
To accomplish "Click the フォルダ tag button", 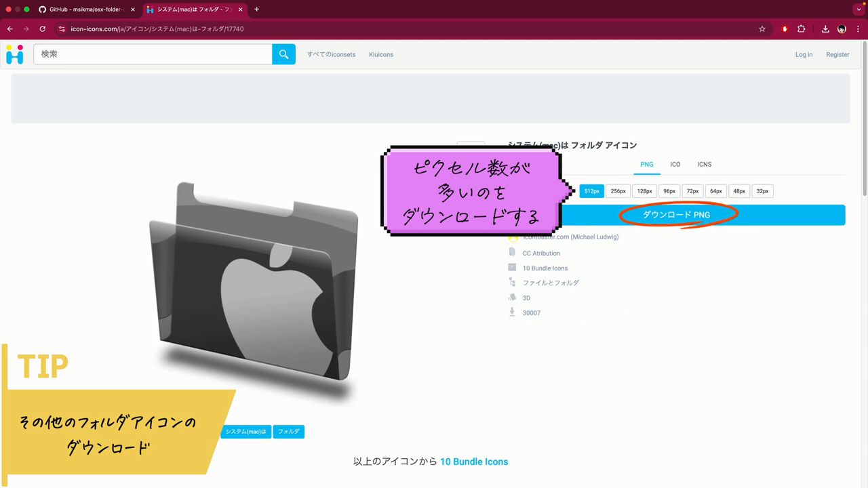I will (x=288, y=432).
